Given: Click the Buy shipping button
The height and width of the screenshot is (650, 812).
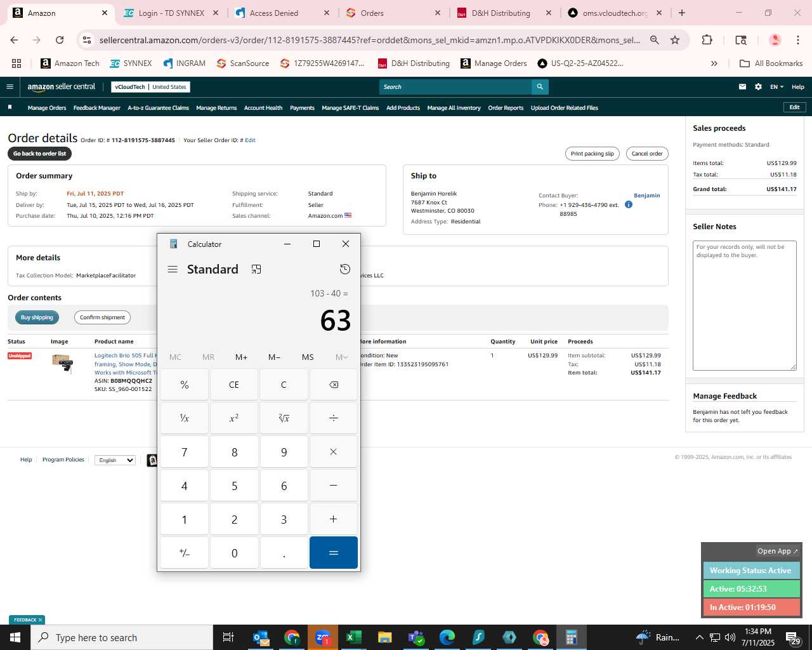Looking at the screenshot, I should pyautogui.click(x=37, y=317).
